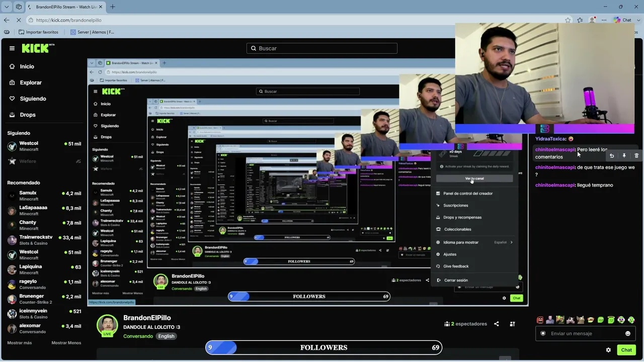The image size is (644, 362).
Task: Open Siguiendo with heart icon in outermost sidebar
Action: pyautogui.click(x=28, y=99)
